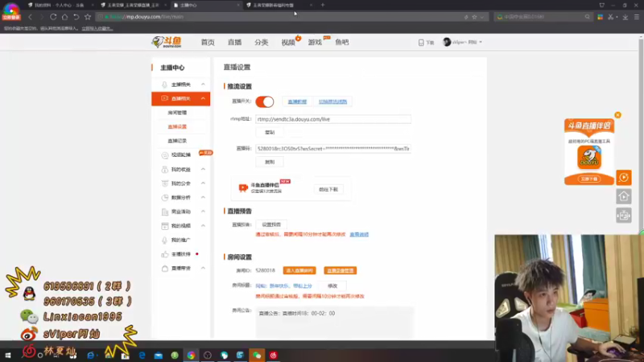Viewport: 644px width, 362px height.
Task: Open the user account dropdown arrow
Action: (x=481, y=42)
